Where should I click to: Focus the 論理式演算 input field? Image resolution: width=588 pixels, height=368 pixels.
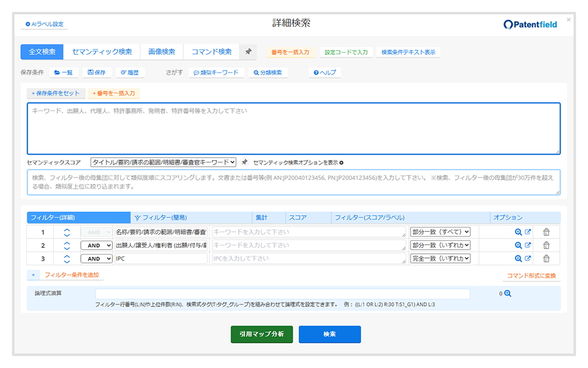(x=283, y=294)
